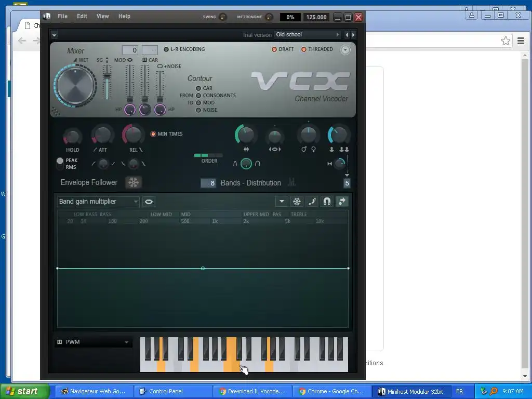
Task: Click the stereo spread knob
Action: 274,136
